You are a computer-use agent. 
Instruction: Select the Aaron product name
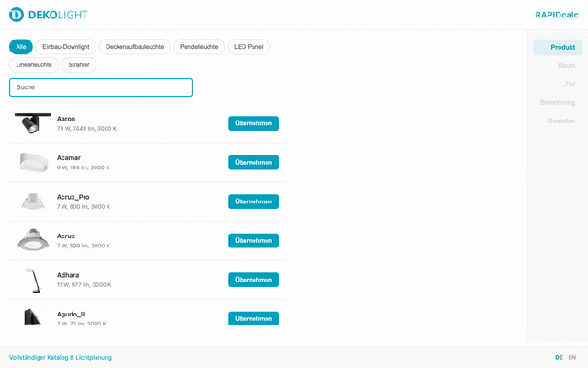coord(66,119)
